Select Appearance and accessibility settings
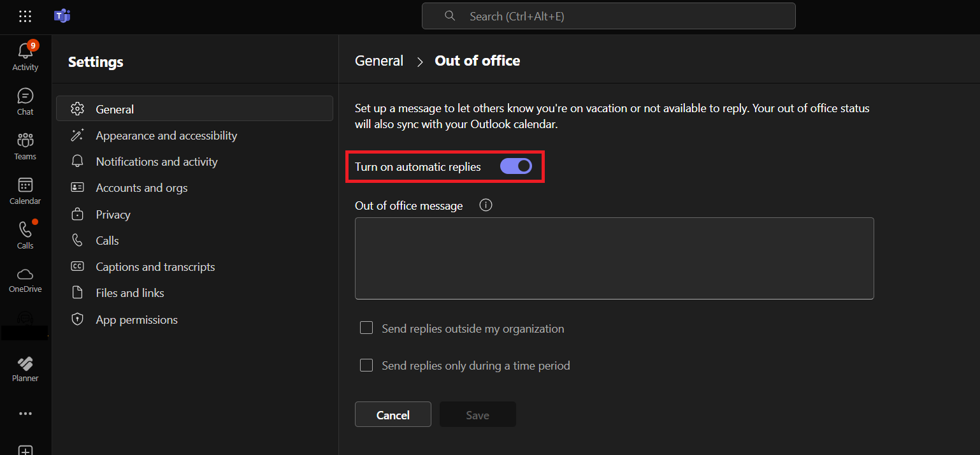 194,135
